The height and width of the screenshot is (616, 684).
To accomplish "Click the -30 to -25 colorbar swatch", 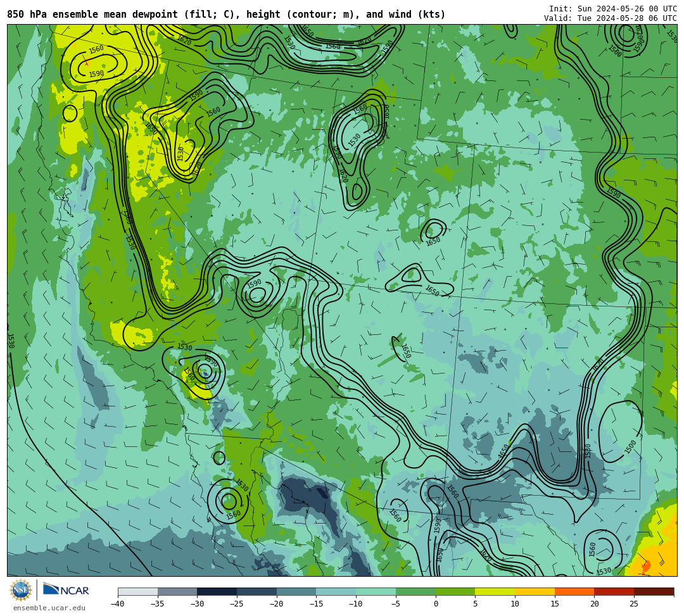I will [x=217, y=591].
